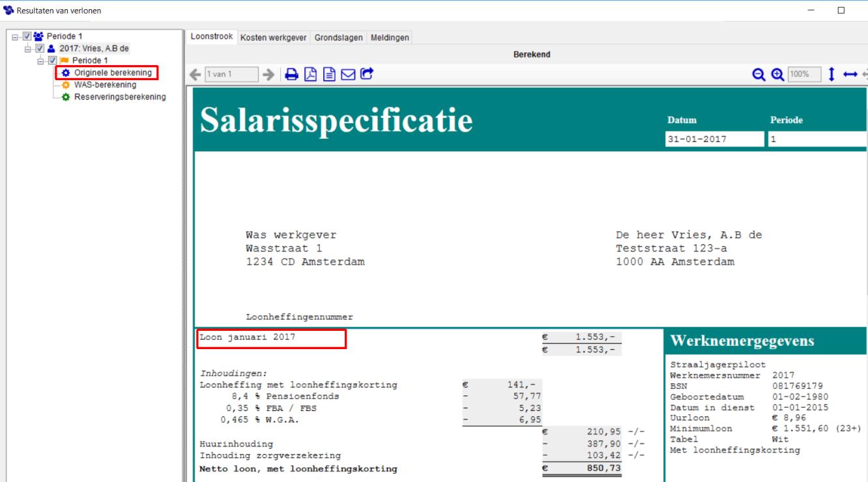The image size is (868, 482).
Task: Click the Datum field 31-01-2017
Action: (x=714, y=139)
